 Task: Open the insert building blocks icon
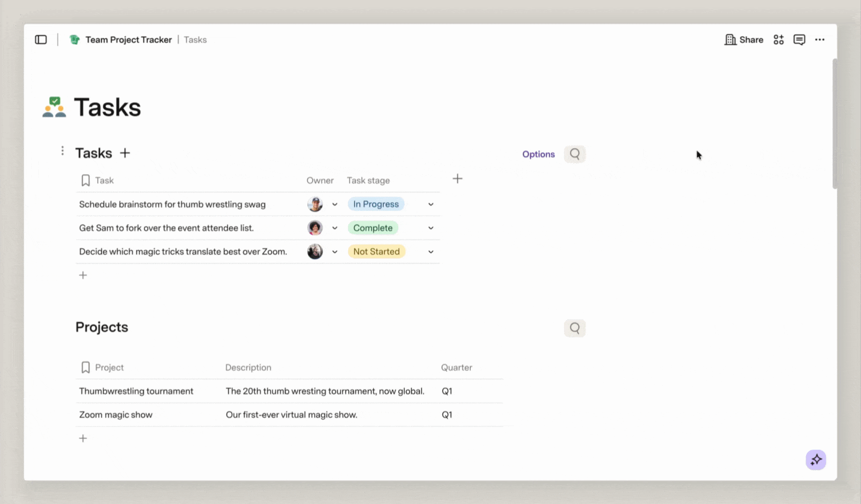click(778, 40)
